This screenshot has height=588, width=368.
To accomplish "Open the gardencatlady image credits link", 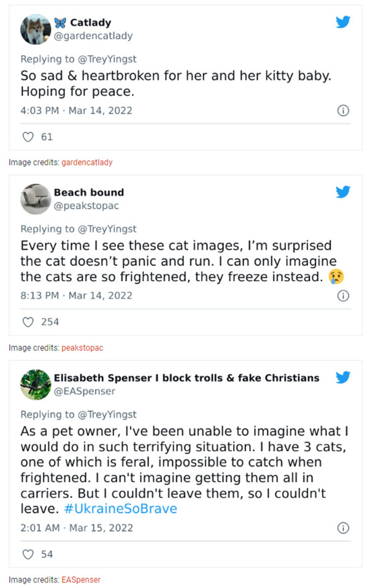I will click(x=87, y=163).
